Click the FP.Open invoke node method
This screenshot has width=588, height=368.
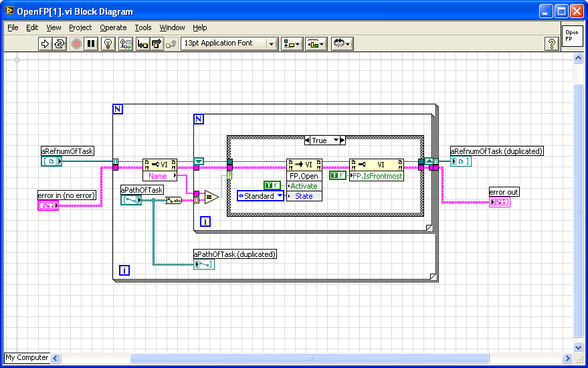(x=304, y=176)
